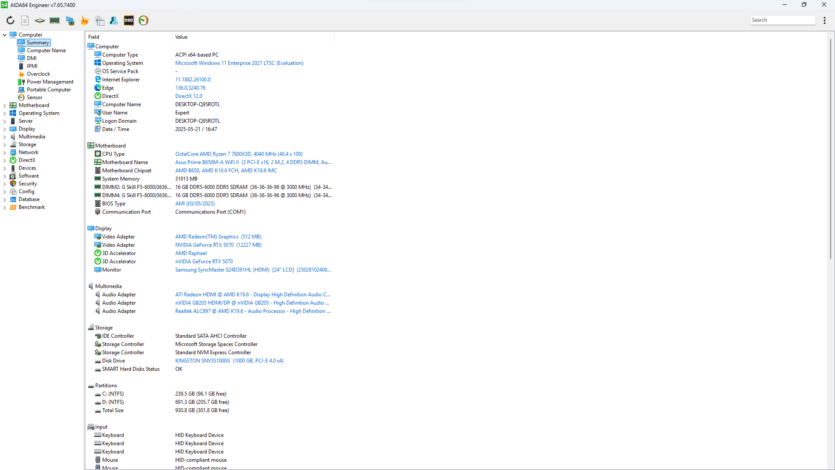Open the DirectX 12.0 link
The width and height of the screenshot is (835, 470).
coord(189,96)
